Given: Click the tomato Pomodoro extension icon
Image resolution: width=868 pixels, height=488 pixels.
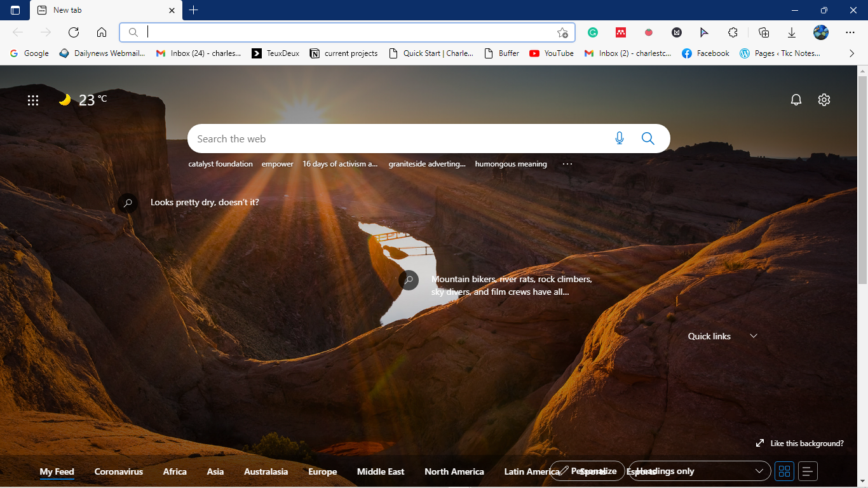Looking at the screenshot, I should 648,32.
